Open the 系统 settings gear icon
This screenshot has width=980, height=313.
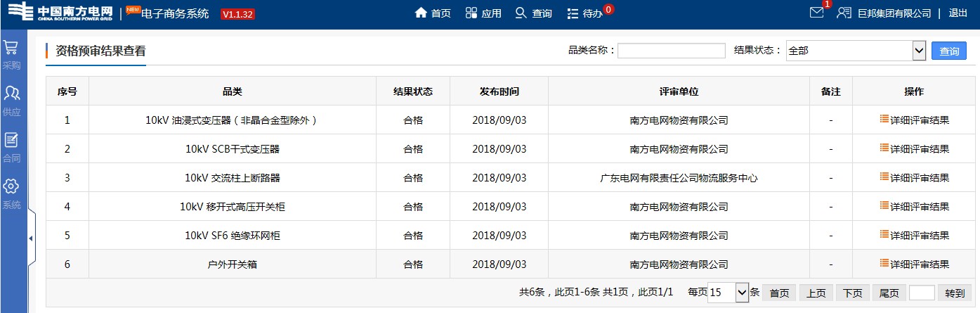pos(11,187)
